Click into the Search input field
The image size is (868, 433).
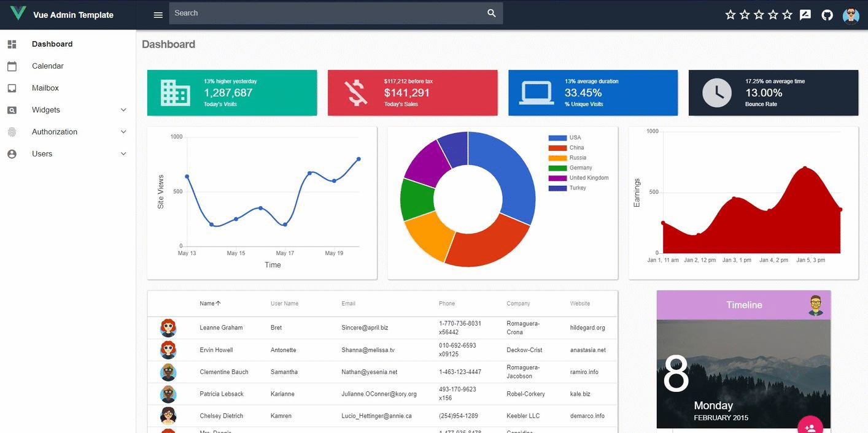coord(325,13)
